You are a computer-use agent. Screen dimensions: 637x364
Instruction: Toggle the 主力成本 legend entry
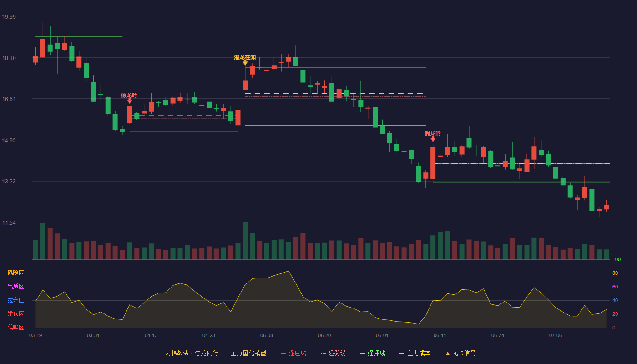[x=415, y=353]
